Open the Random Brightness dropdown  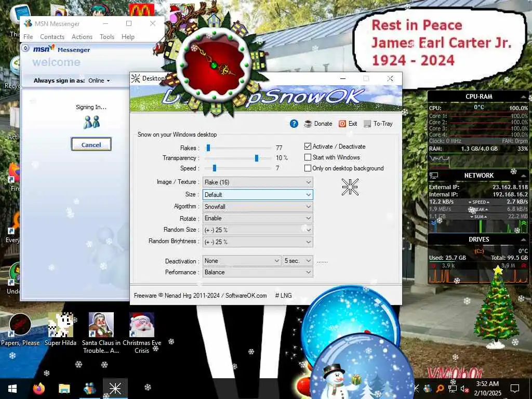258,242
